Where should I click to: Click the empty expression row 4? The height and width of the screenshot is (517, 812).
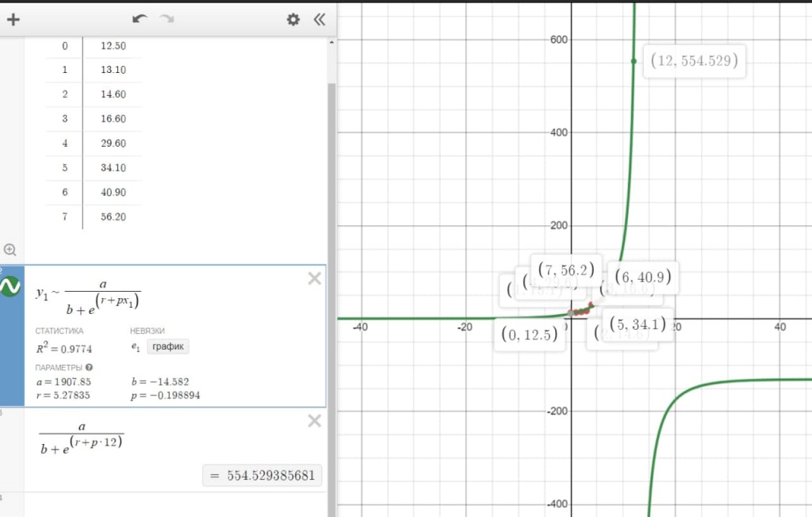(174, 504)
